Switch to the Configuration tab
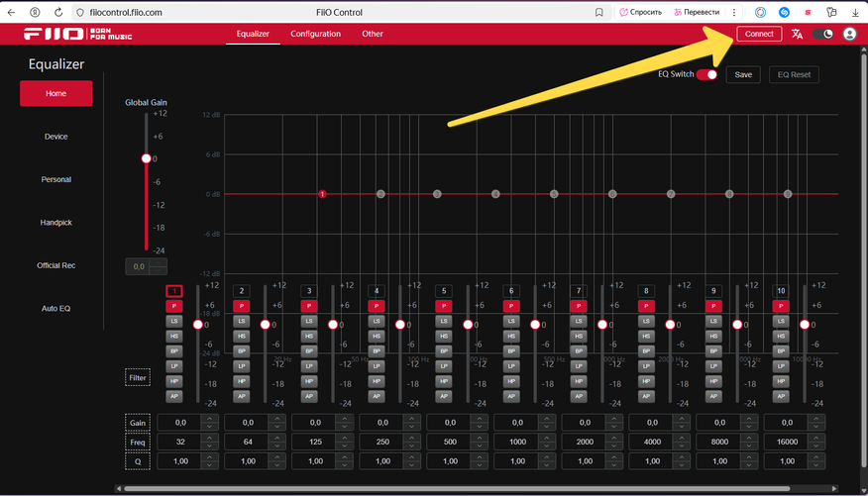Image resolution: width=868 pixels, height=496 pixels. 315,34
